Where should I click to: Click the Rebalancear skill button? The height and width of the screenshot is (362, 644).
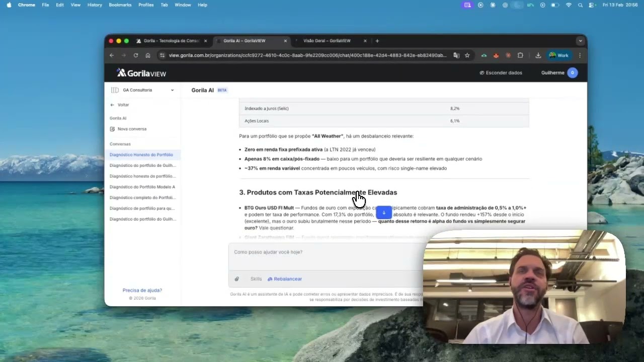click(x=285, y=279)
